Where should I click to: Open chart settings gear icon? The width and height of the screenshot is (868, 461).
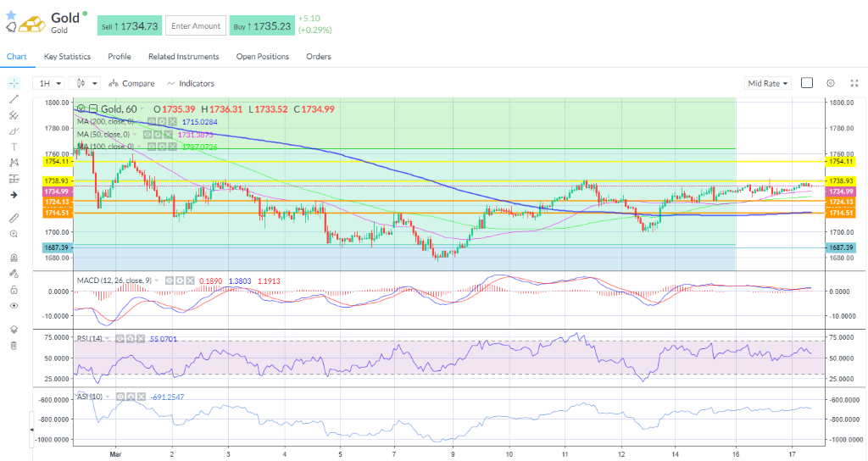pyautogui.click(x=831, y=83)
